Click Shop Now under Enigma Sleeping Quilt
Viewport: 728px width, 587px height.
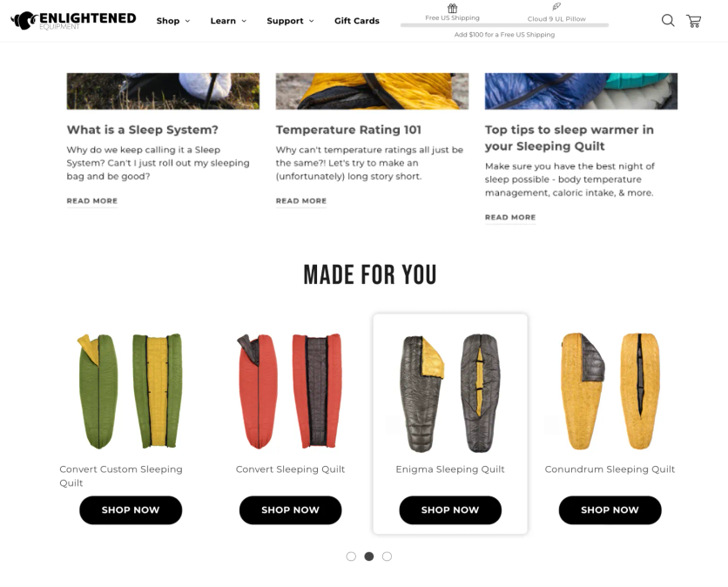pos(450,509)
